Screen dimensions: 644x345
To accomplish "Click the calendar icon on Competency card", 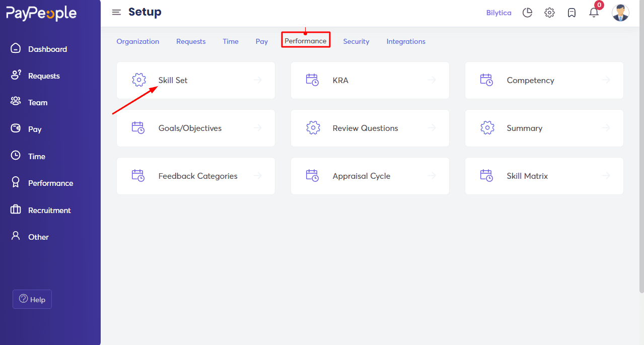I will click(487, 80).
